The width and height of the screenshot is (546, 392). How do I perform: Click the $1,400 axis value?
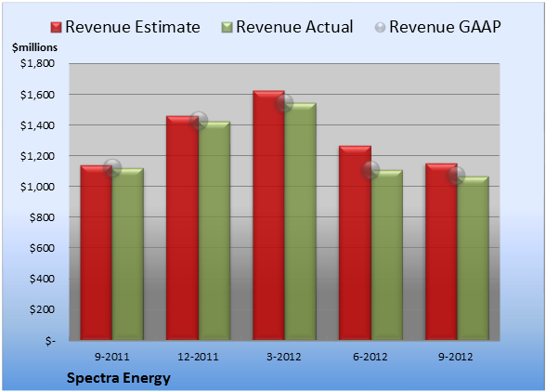[37, 125]
